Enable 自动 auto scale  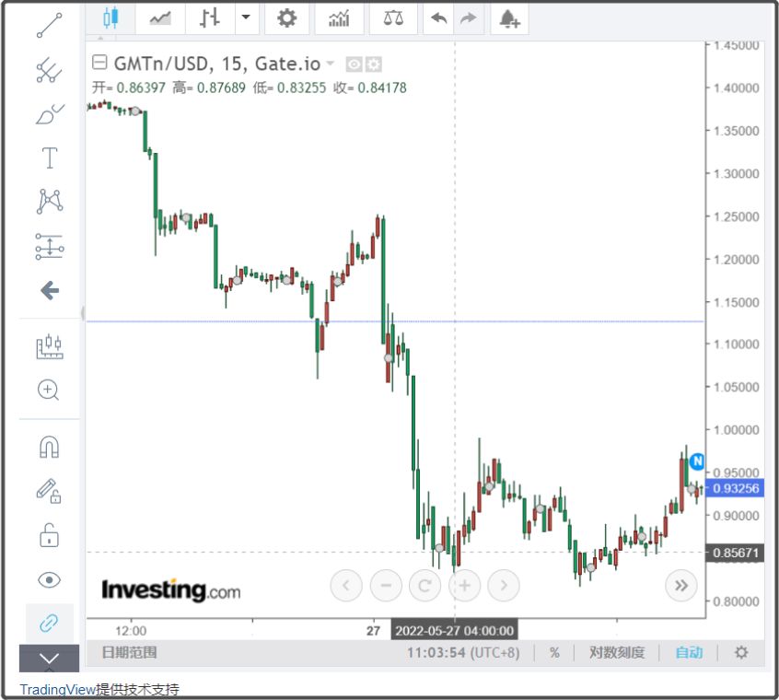689,652
